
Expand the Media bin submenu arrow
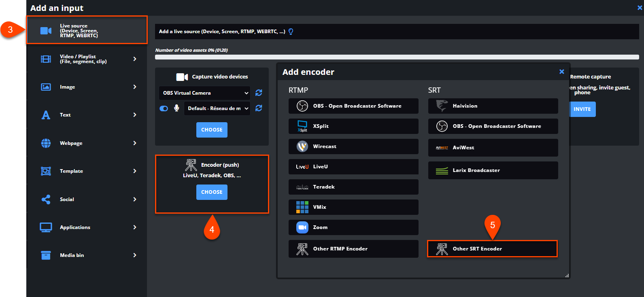point(135,255)
